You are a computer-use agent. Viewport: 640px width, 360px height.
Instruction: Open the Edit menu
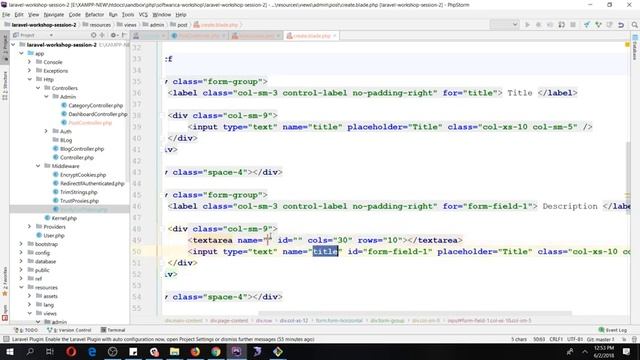click(x=19, y=15)
